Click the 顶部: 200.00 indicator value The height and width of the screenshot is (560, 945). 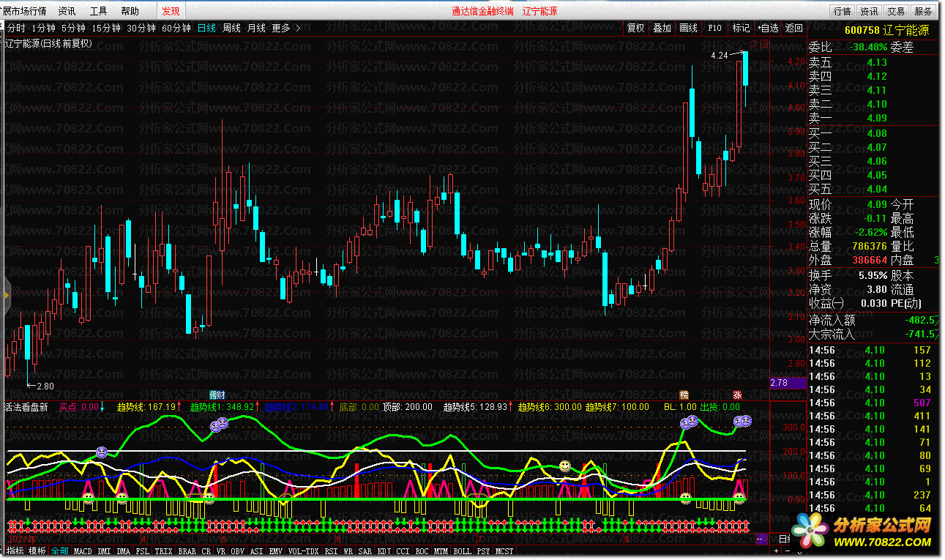pyautogui.click(x=407, y=407)
